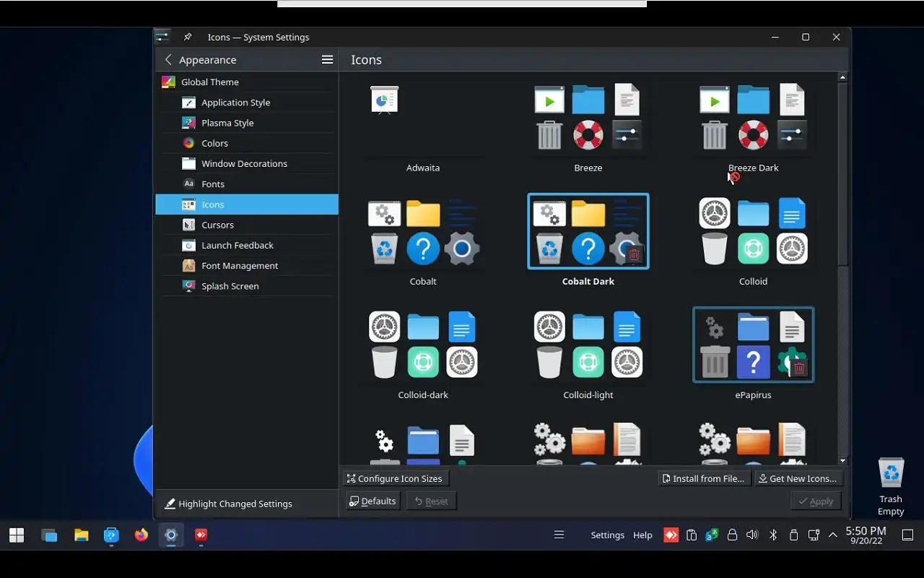Open Fonts settings

tap(247, 184)
